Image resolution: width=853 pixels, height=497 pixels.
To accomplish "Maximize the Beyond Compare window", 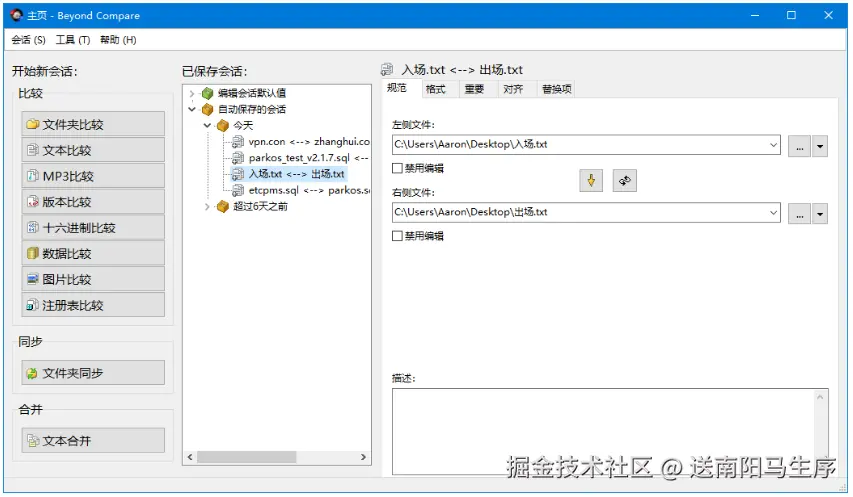I will click(x=792, y=15).
